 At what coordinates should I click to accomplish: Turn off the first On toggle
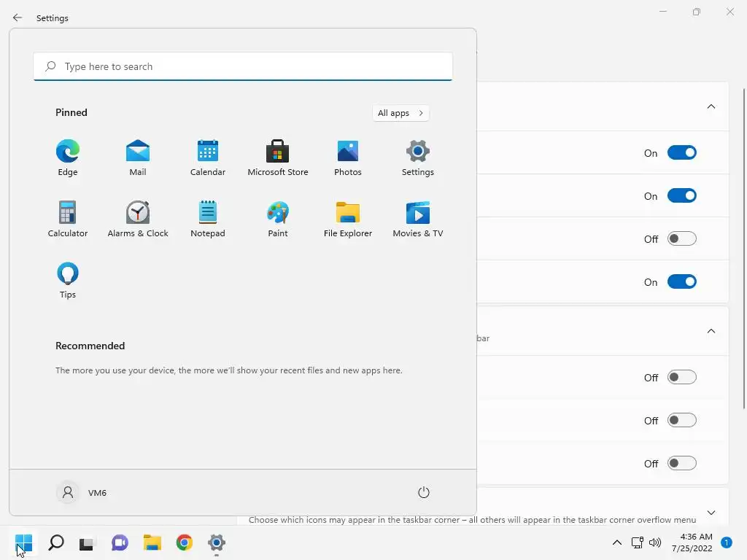[x=682, y=153]
